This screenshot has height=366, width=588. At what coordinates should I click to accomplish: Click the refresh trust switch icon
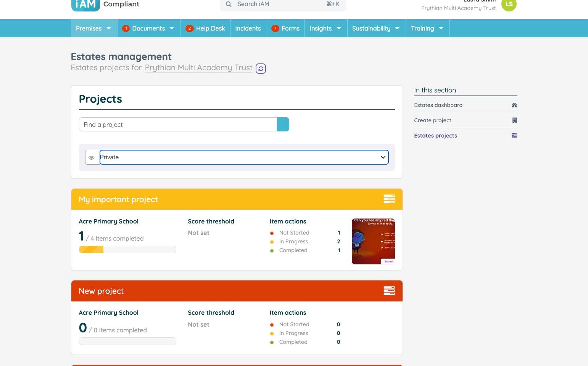tap(261, 68)
